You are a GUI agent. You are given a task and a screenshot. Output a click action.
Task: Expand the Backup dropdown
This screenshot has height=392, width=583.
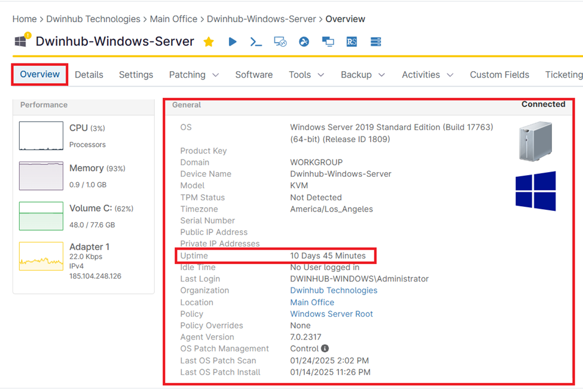click(362, 75)
